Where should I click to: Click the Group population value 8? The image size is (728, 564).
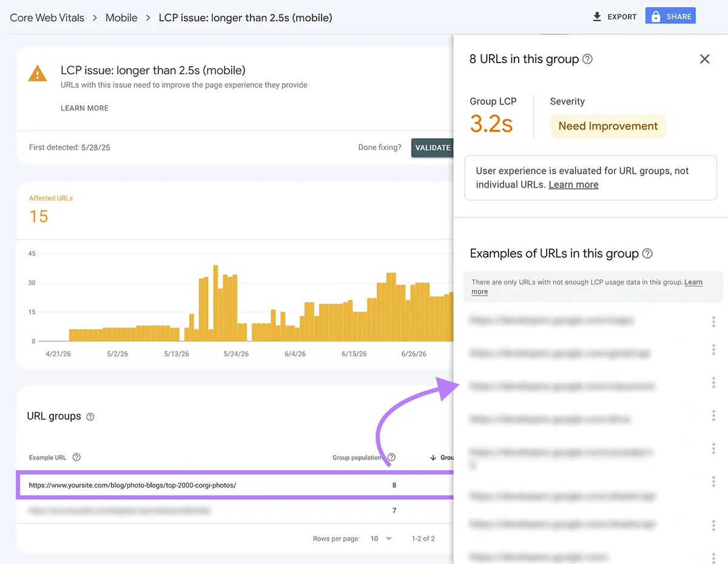tap(394, 485)
